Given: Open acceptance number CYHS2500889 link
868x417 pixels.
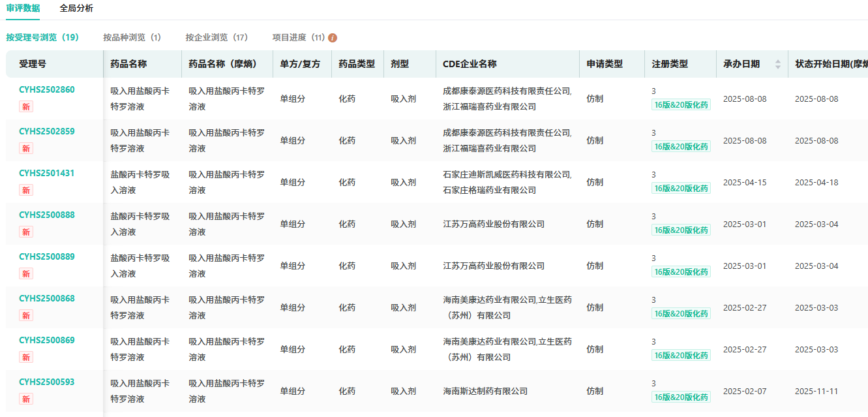Looking at the screenshot, I should (x=47, y=256).
